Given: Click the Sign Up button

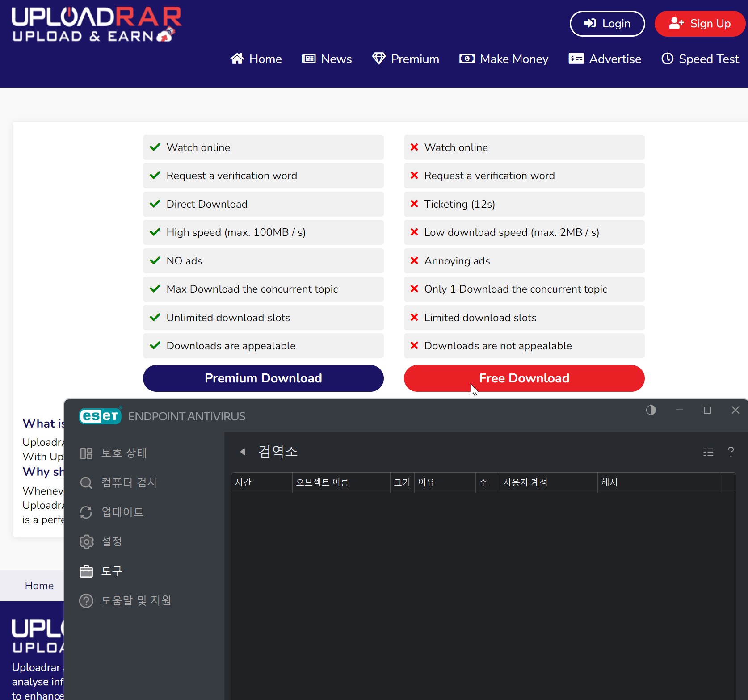Looking at the screenshot, I should coord(700,24).
